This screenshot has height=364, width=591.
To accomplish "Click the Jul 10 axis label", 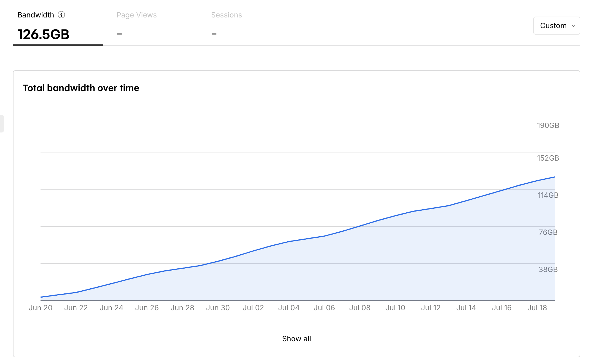I will (x=395, y=308).
